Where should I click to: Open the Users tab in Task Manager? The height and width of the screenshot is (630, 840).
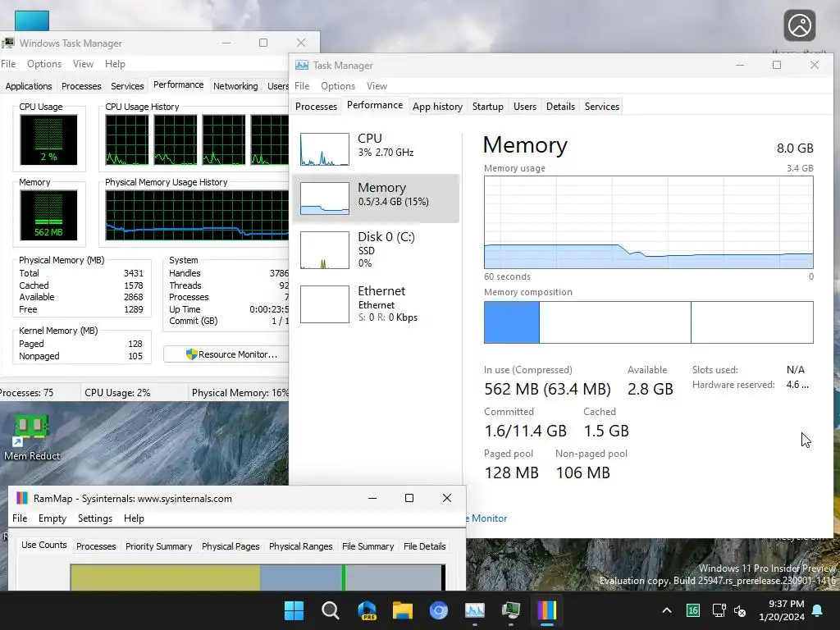[x=524, y=106]
